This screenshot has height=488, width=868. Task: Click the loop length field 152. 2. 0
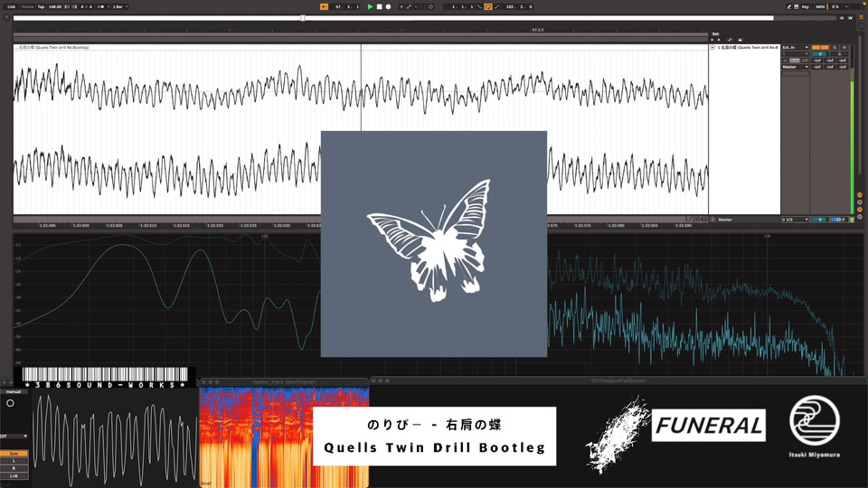click(x=519, y=6)
